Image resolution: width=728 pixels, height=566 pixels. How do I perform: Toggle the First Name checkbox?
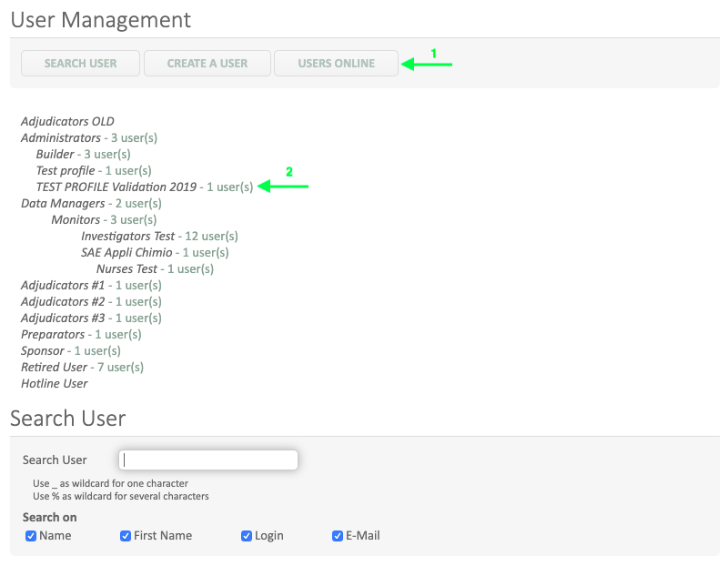click(x=126, y=536)
